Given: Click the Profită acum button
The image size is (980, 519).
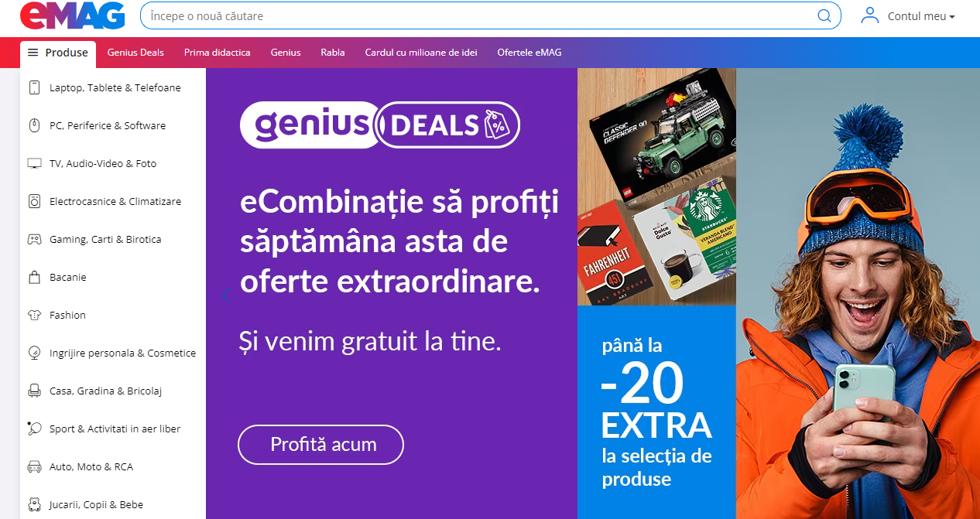Looking at the screenshot, I should click(x=320, y=445).
